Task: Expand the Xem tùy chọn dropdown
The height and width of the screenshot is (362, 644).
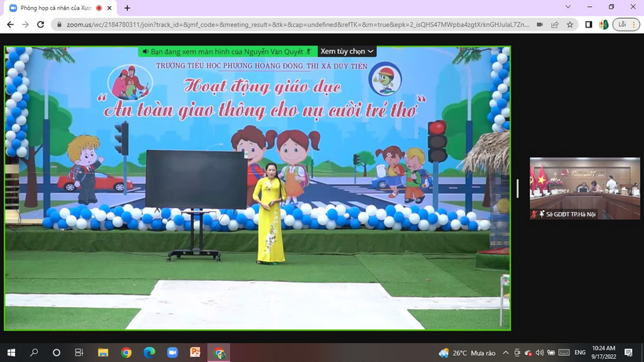Action: tap(347, 51)
